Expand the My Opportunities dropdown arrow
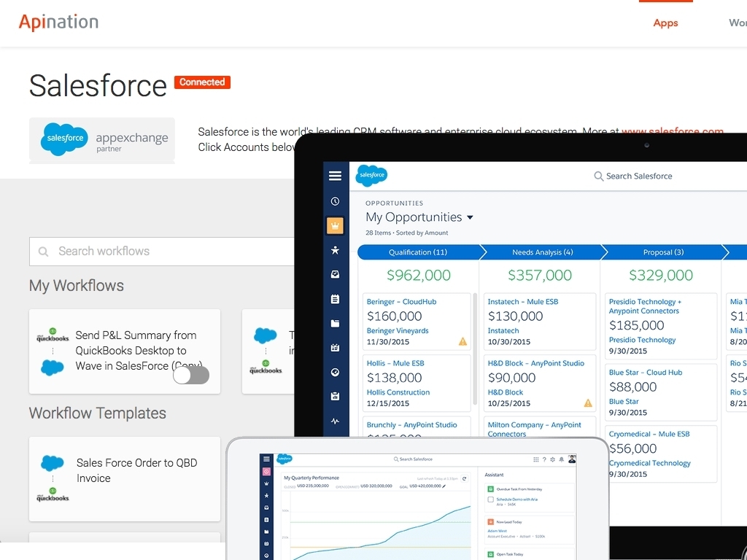This screenshot has height=560, width=747. coord(470,217)
